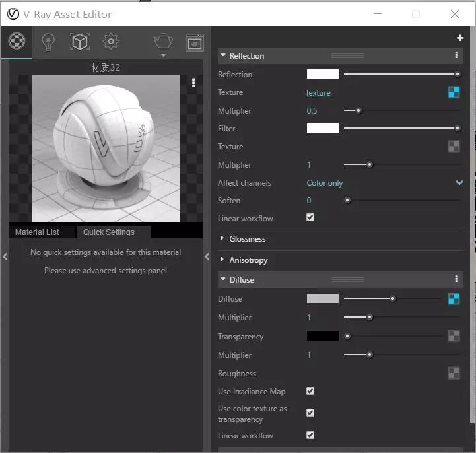Toggle Use color texture as transparency
This screenshot has width=476, height=453.
pyautogui.click(x=310, y=413)
